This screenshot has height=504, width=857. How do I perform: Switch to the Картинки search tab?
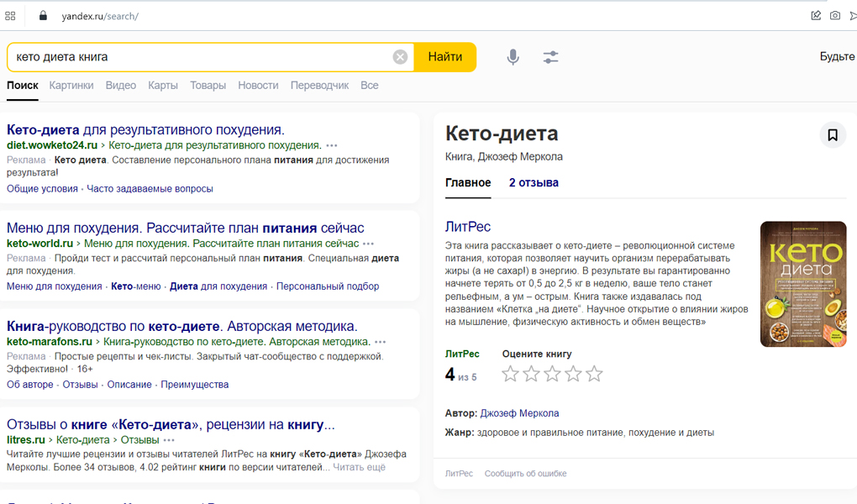tap(71, 86)
